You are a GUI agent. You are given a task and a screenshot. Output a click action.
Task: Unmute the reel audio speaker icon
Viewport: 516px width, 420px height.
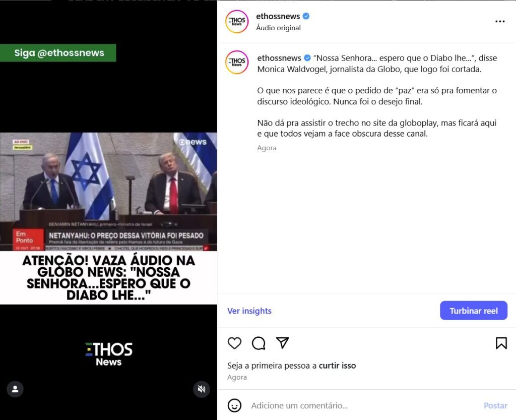click(x=202, y=389)
